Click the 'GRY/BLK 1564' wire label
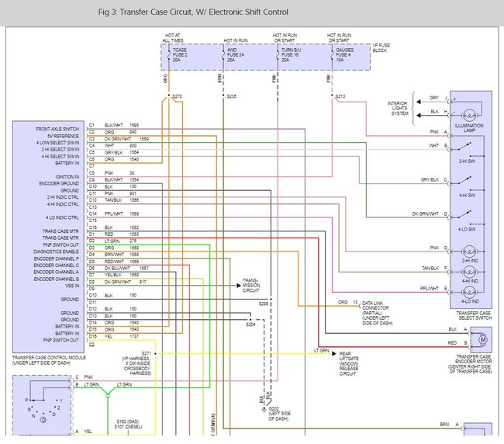This screenshot has width=504, height=444. pos(122,152)
